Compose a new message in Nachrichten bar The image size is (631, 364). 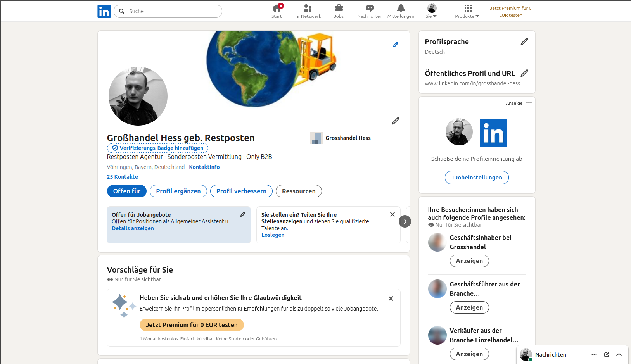[x=607, y=354]
